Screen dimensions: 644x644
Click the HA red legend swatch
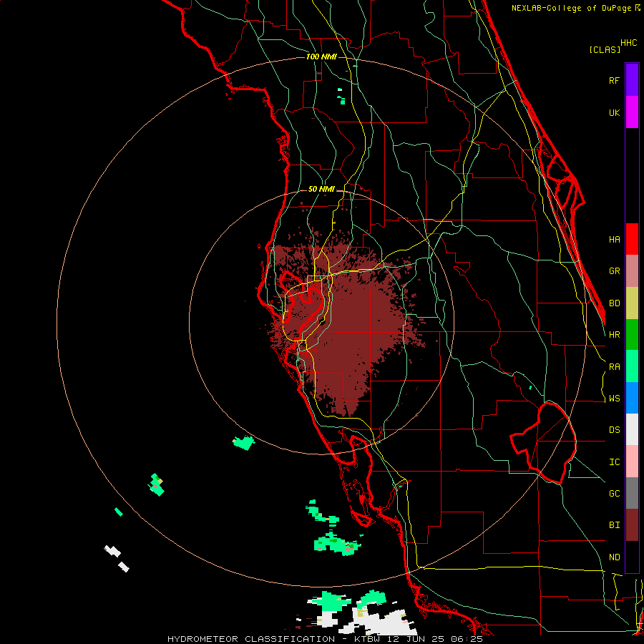point(632,239)
